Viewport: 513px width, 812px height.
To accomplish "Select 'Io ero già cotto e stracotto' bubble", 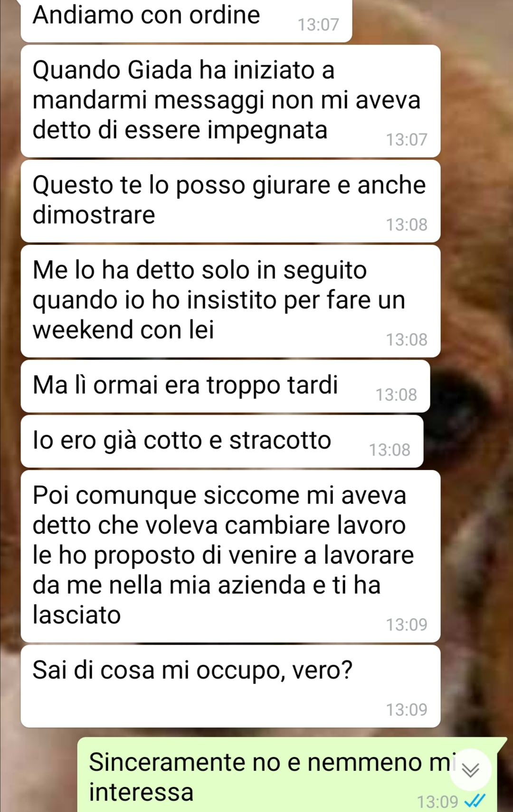I will [x=222, y=441].
